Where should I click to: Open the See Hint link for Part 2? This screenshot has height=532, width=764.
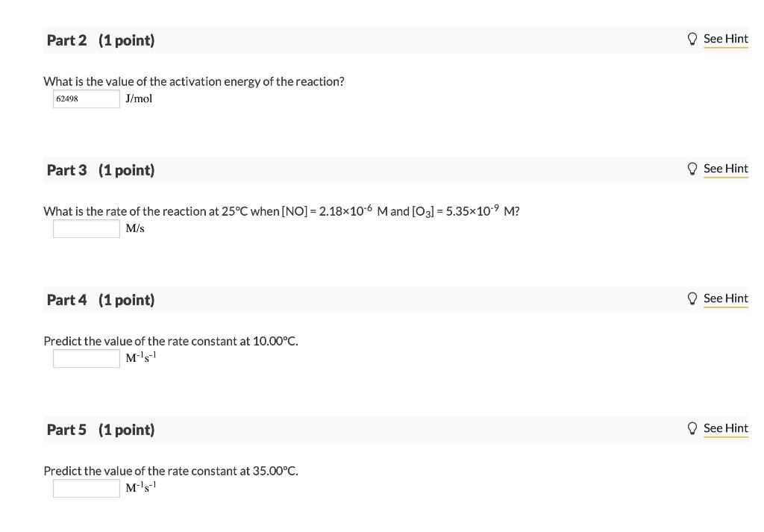coord(725,39)
